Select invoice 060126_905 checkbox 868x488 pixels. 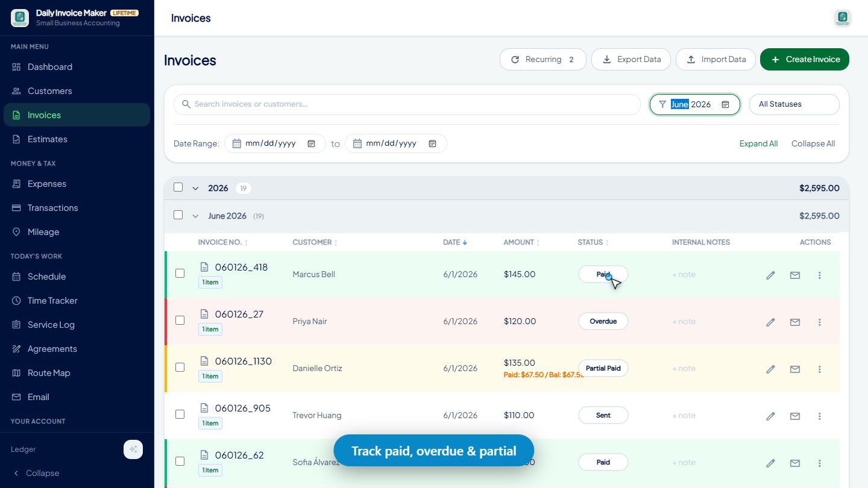tap(180, 414)
